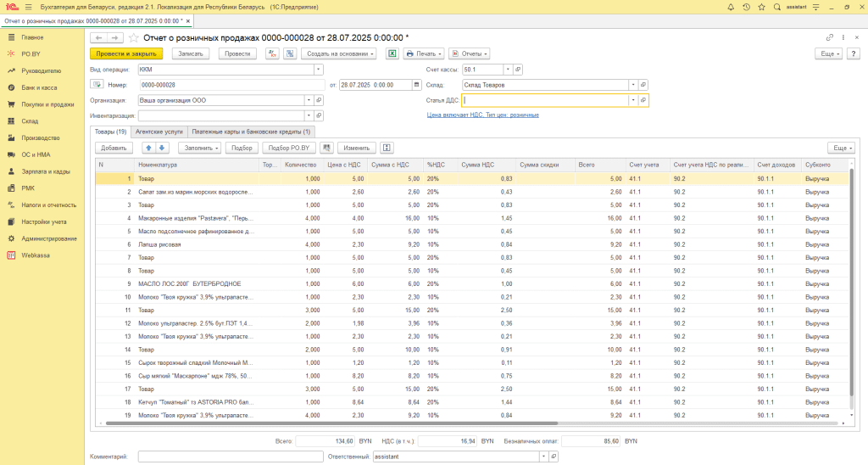The image size is (868, 465).
Task: Open Цена включает НДС link
Action: pos(482,115)
